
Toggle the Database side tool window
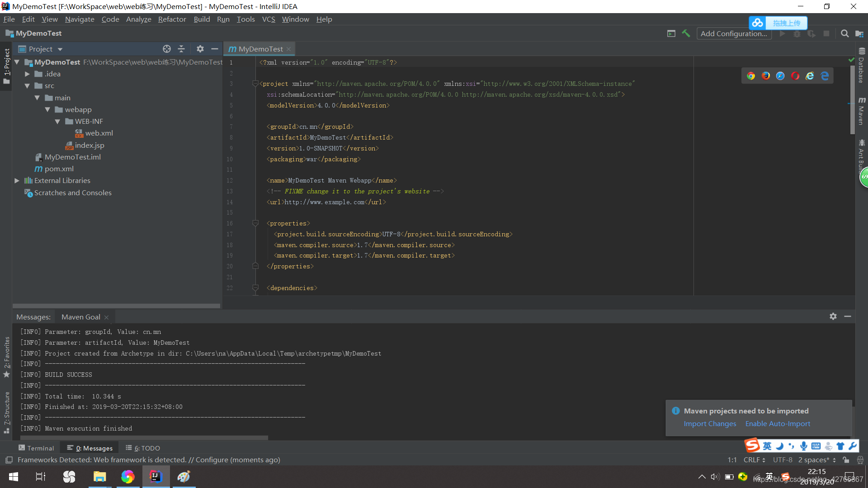click(862, 66)
